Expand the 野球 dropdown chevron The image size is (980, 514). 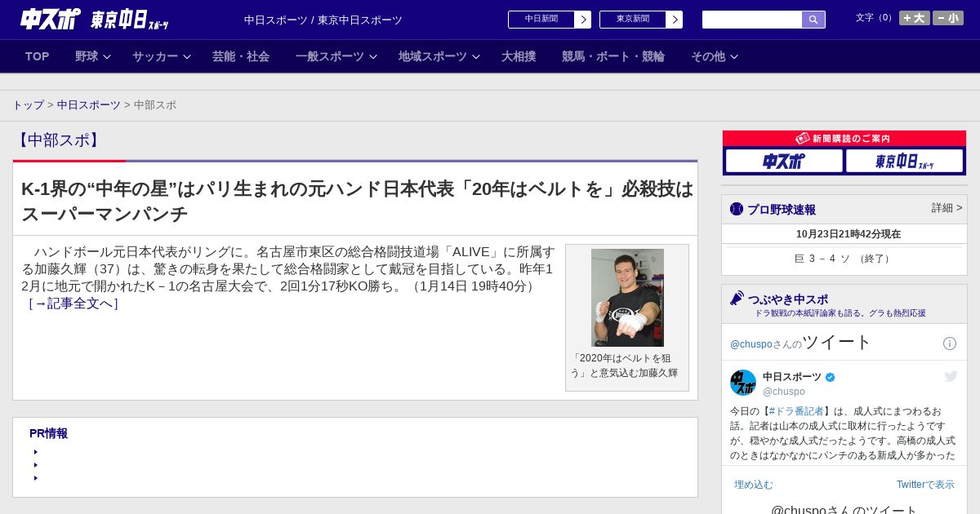(x=107, y=57)
